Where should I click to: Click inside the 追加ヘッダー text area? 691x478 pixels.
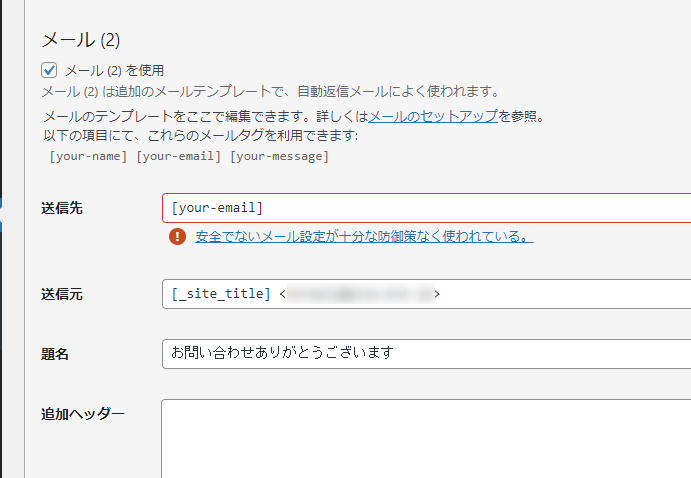425,438
